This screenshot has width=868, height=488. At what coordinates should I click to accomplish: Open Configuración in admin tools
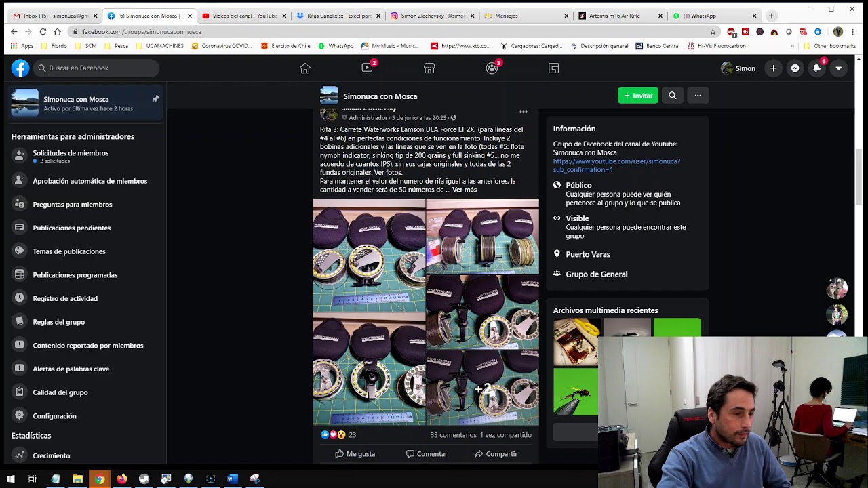point(85,415)
